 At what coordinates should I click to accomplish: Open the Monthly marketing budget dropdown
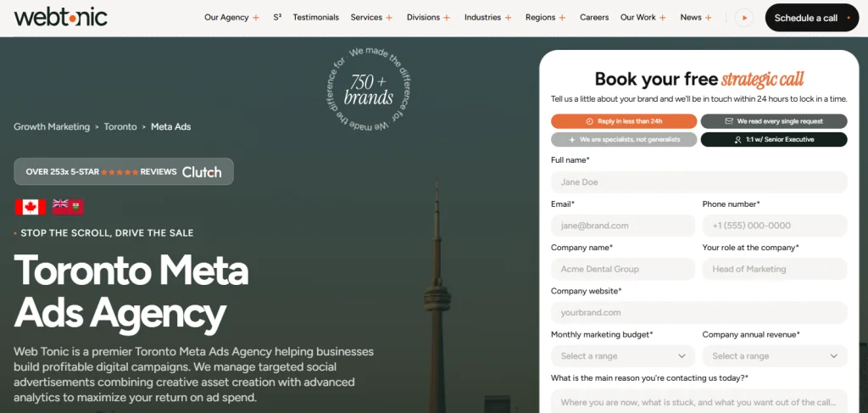click(623, 356)
